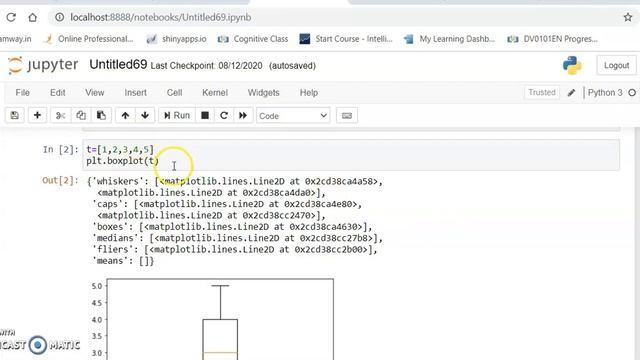Open the cell type Code dropdown

[x=293, y=116]
